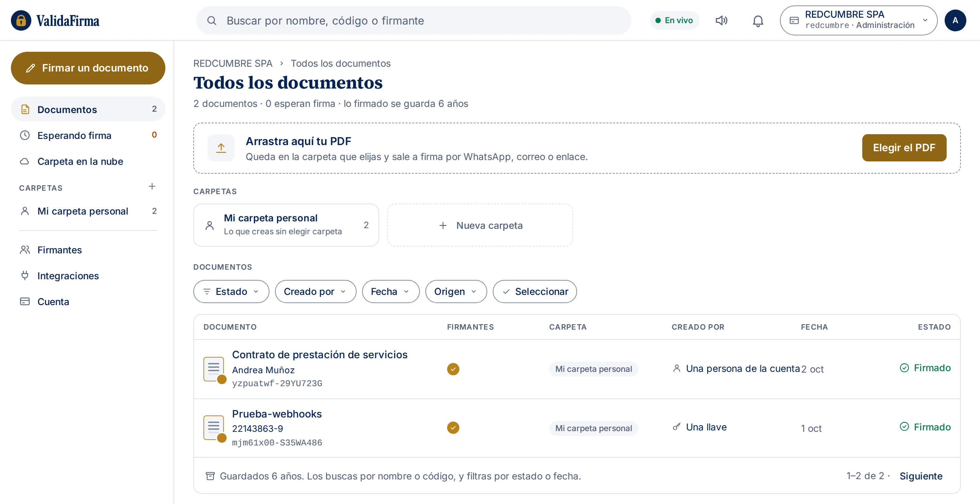This screenshot has height=504, width=980.
Task: Open the notifications bell
Action: tap(758, 20)
